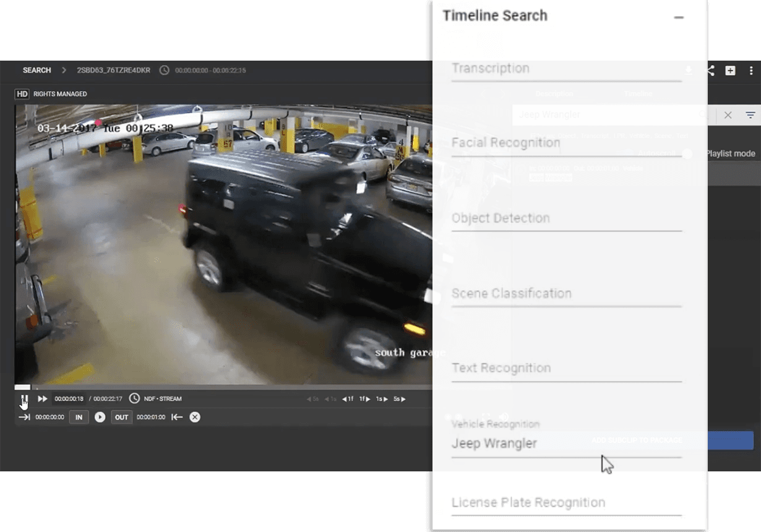This screenshot has width=761, height=532.
Task: Click the go-to-out-point arrow icon
Action: point(177,417)
